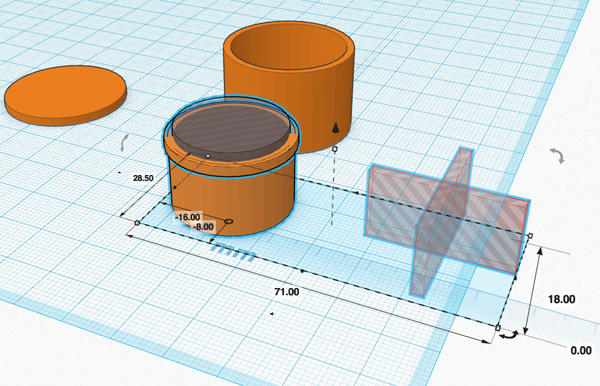Click the ring handle beside -8.00 label
The height and width of the screenshot is (386, 600).
click(x=229, y=222)
